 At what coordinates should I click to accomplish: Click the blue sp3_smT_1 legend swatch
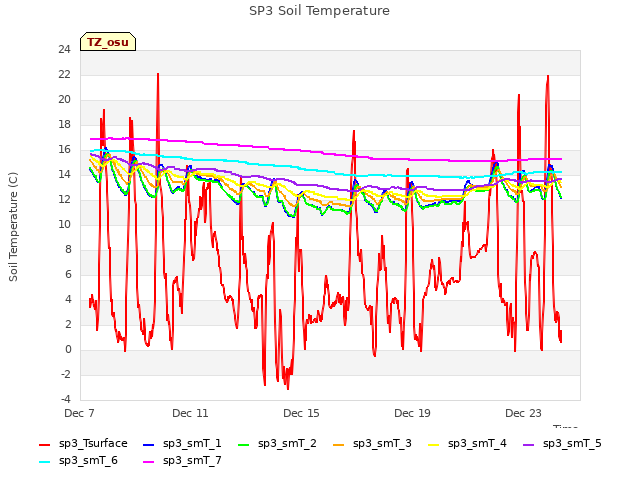click(149, 445)
